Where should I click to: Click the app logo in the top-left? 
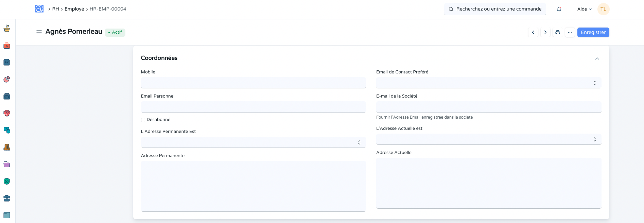(39, 9)
